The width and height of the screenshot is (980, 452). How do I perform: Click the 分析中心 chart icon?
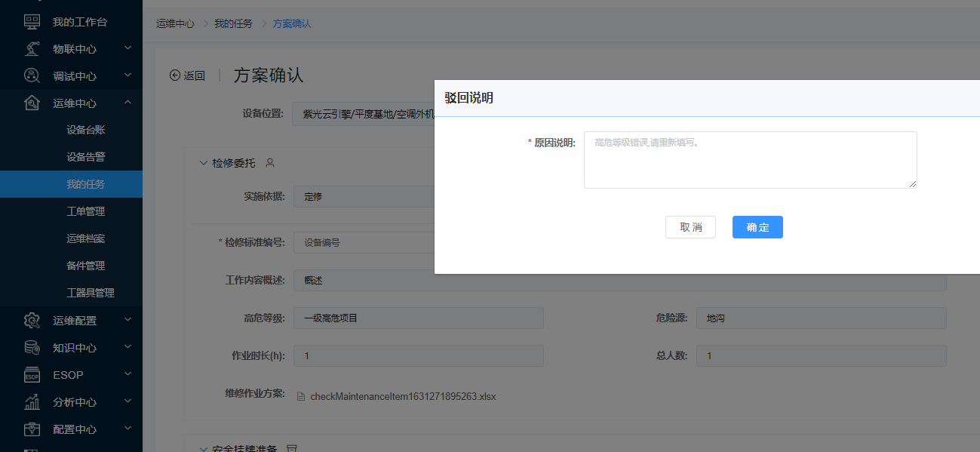click(x=32, y=402)
